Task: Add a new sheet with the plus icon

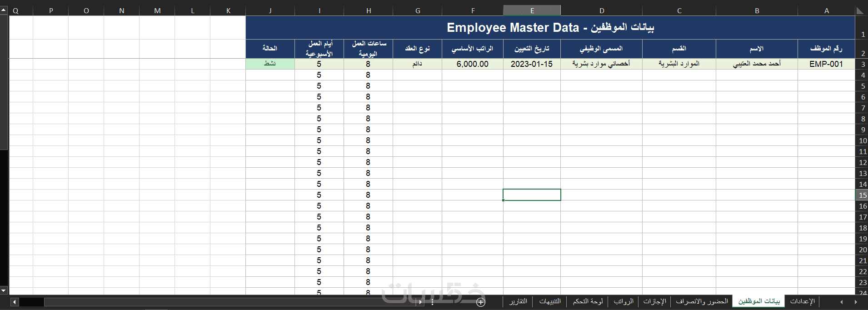Action: pyautogui.click(x=481, y=302)
